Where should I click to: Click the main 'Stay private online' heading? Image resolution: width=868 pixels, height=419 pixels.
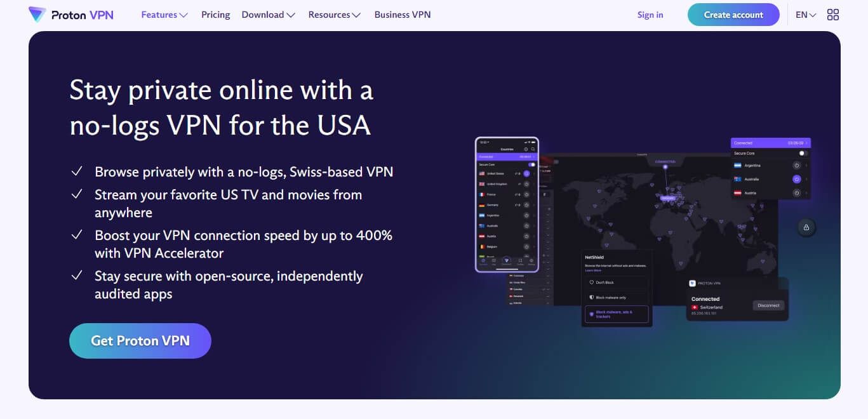pyautogui.click(x=221, y=107)
